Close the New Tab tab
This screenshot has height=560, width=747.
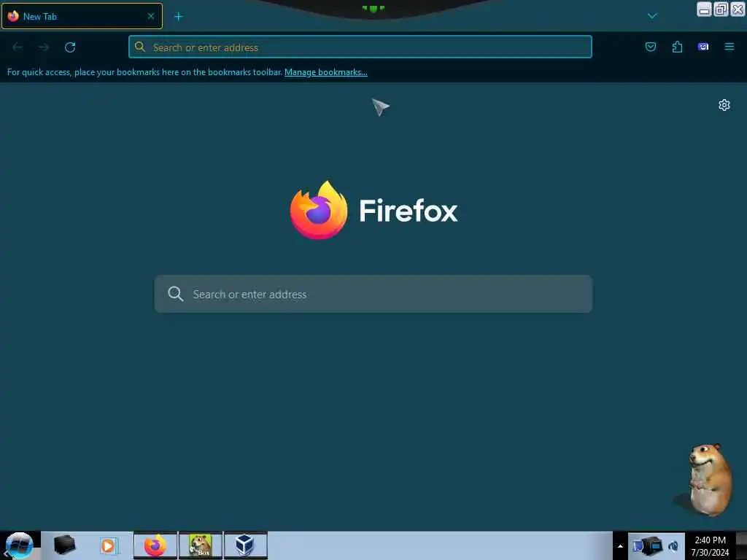point(150,16)
